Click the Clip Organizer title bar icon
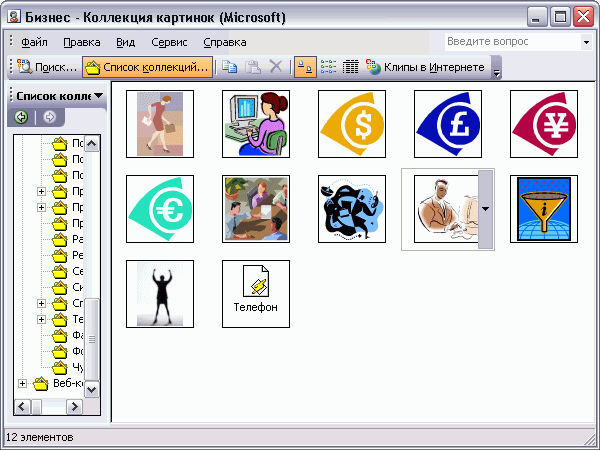The image size is (600, 450). point(14,17)
